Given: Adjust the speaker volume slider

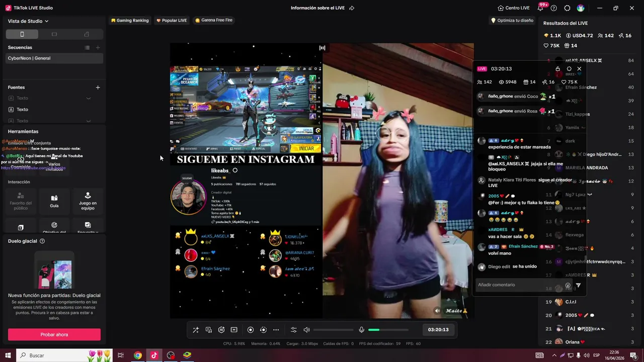Looking at the screenshot, I should (333, 330).
